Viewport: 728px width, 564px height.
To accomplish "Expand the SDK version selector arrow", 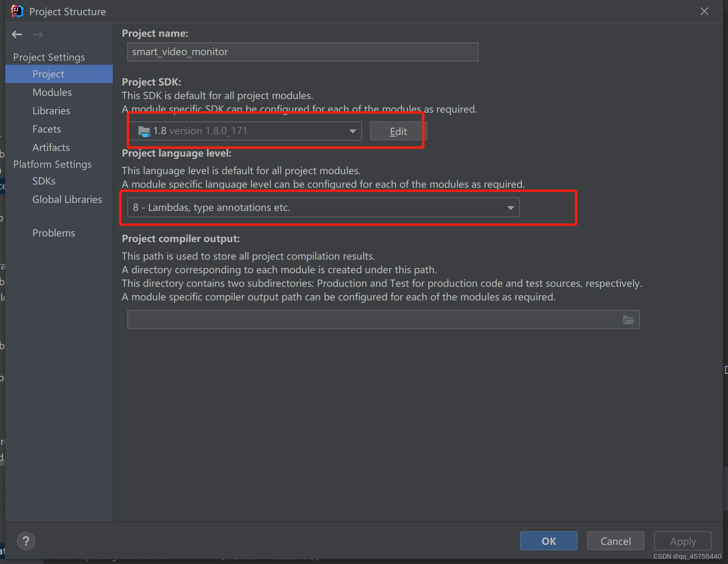I will click(352, 131).
